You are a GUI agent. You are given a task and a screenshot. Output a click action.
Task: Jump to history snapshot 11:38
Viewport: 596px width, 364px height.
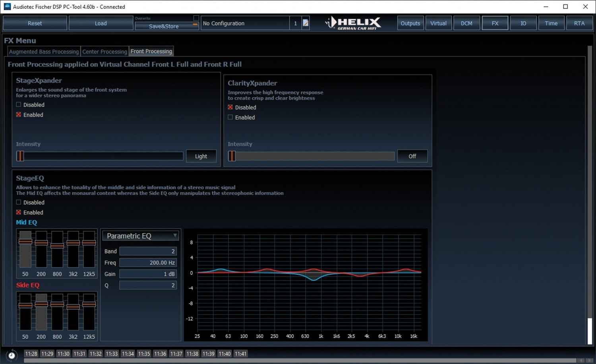[x=192, y=354]
